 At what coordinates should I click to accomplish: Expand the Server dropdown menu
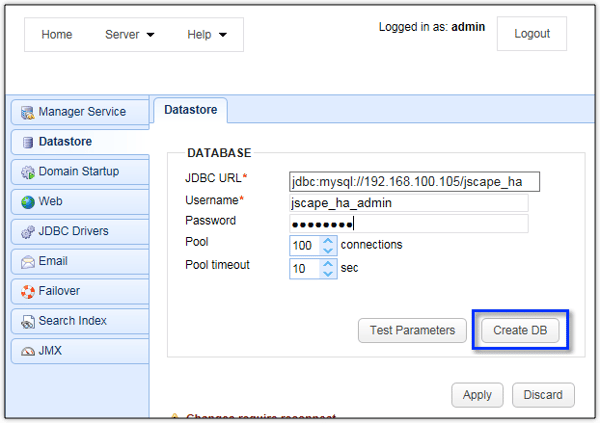click(x=129, y=34)
